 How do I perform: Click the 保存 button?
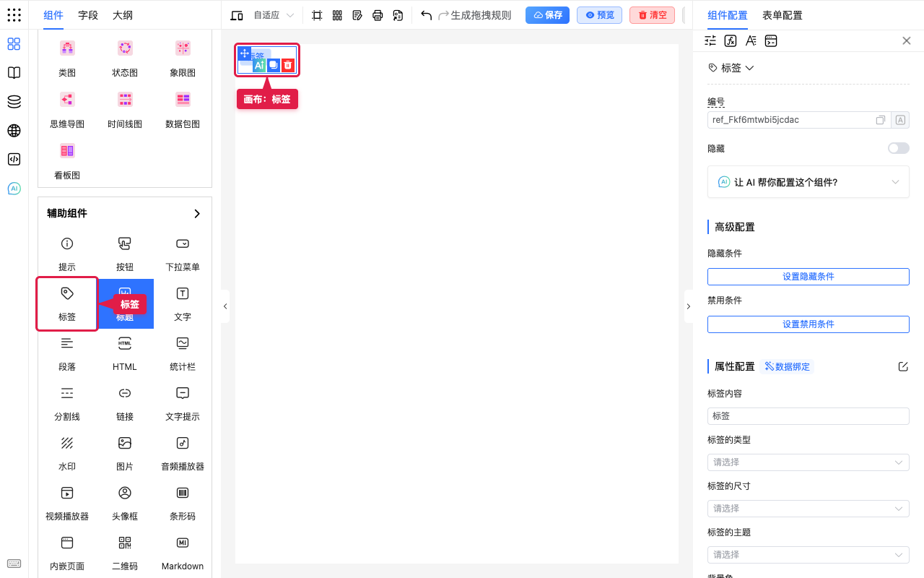point(547,15)
